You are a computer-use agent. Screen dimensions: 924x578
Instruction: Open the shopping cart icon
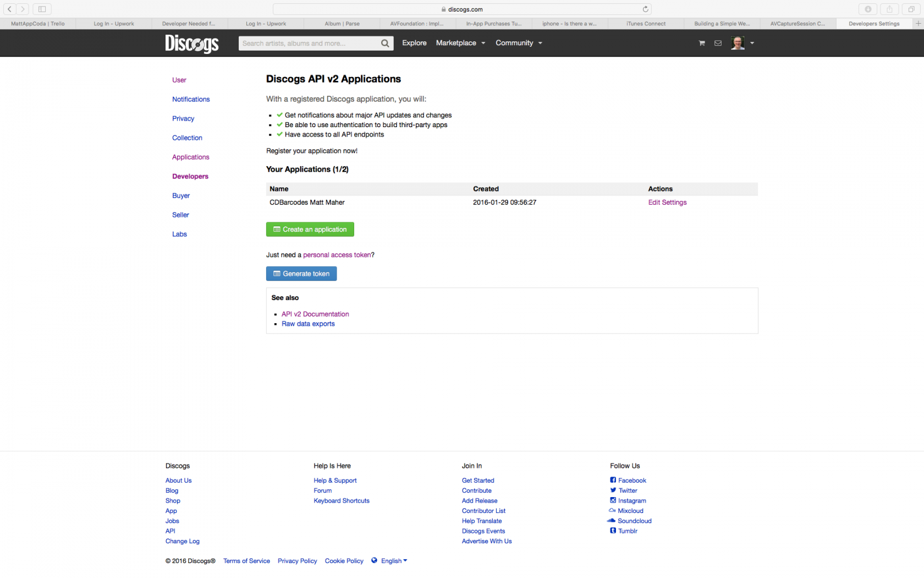coord(702,43)
